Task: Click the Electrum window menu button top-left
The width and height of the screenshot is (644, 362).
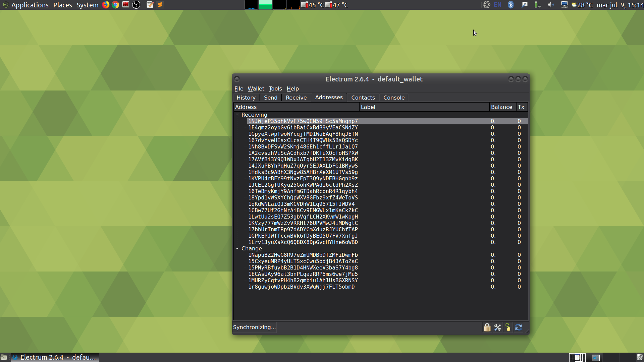Action: pos(237,79)
